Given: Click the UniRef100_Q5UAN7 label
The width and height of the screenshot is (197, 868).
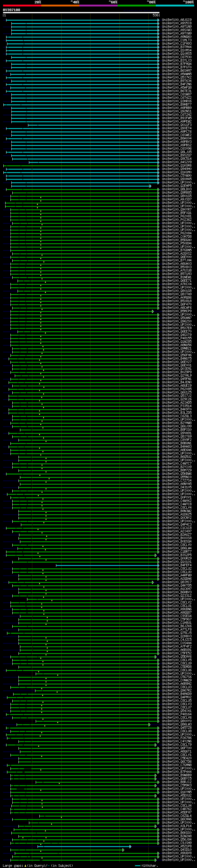Looking at the screenshot, I should pos(177,318).
